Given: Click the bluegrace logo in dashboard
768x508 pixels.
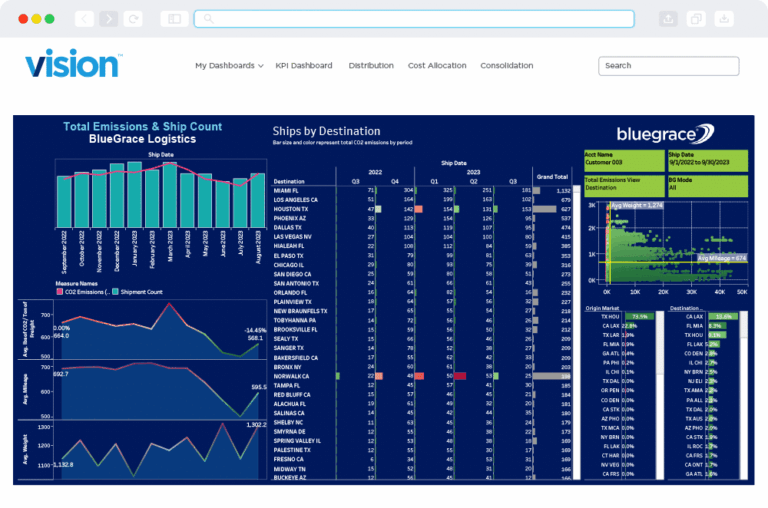Looking at the screenshot, I should tap(665, 134).
